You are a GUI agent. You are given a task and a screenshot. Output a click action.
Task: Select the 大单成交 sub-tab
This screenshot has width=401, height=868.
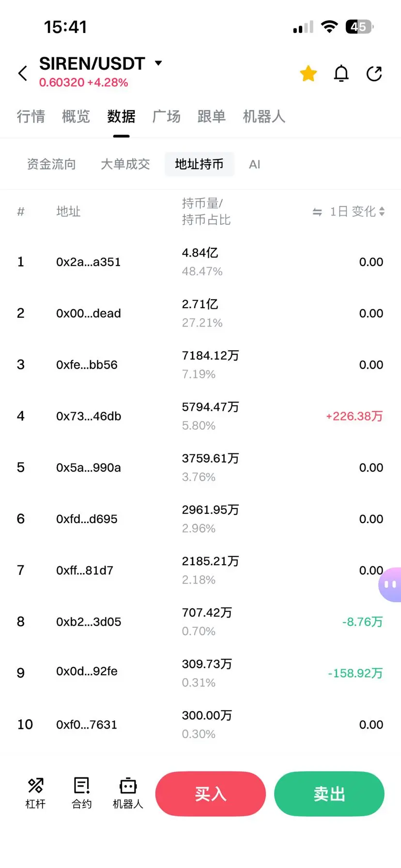point(125,164)
